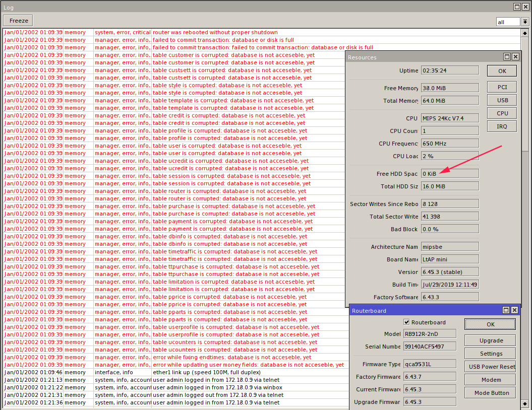Viewport: 532px width, 410px height.
Task: Select log row 'ether1 link up (speed 100M, full duplex)'
Action: 176,372
